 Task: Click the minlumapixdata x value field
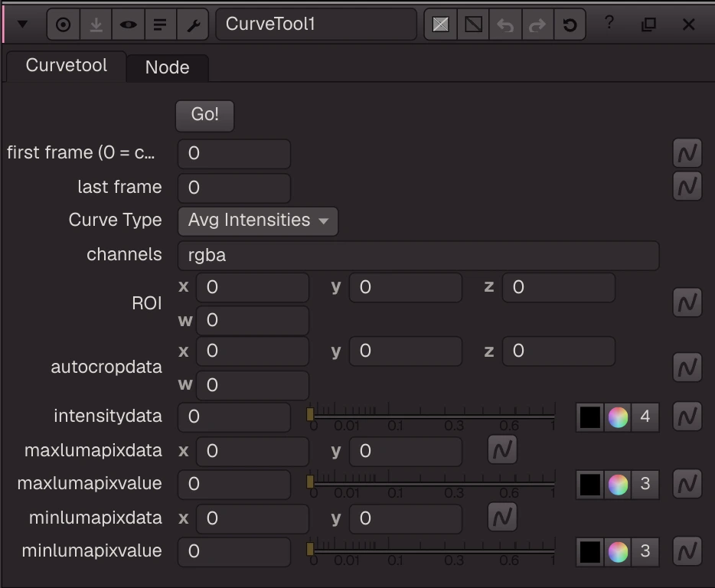point(253,519)
